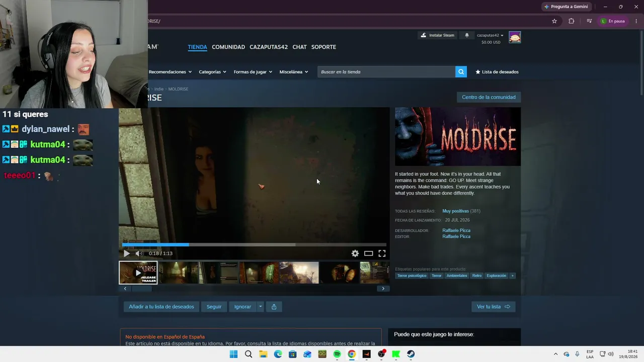644x362 pixels.
Task: Bookmark the page with star icon
Action: tap(554, 21)
